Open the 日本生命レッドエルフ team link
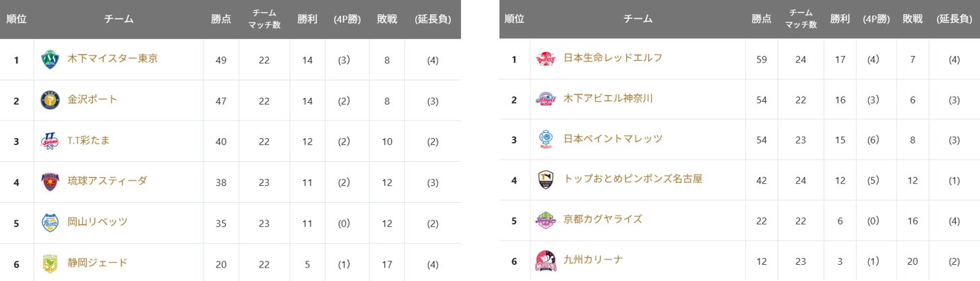The image size is (980, 281). 613,58
